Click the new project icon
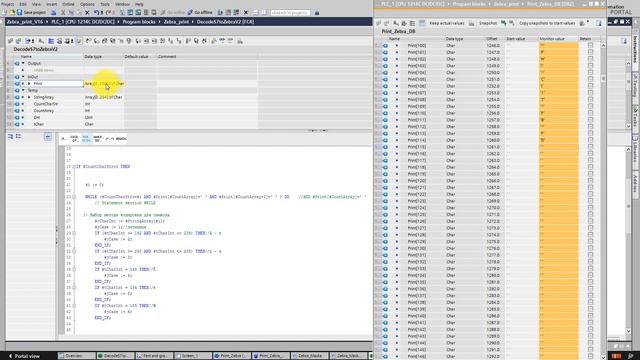The image size is (640, 360). (5, 13)
